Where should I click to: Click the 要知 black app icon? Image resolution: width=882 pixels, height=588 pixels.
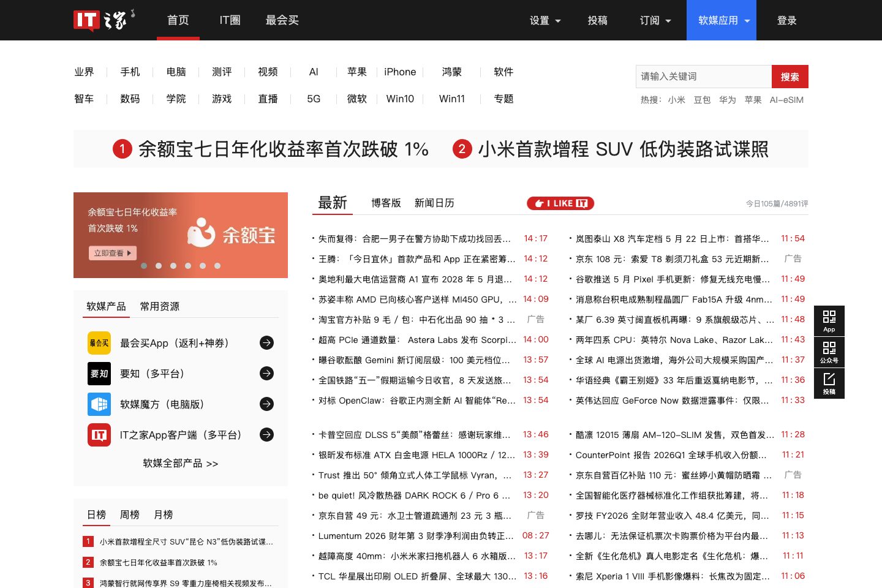[x=99, y=374]
